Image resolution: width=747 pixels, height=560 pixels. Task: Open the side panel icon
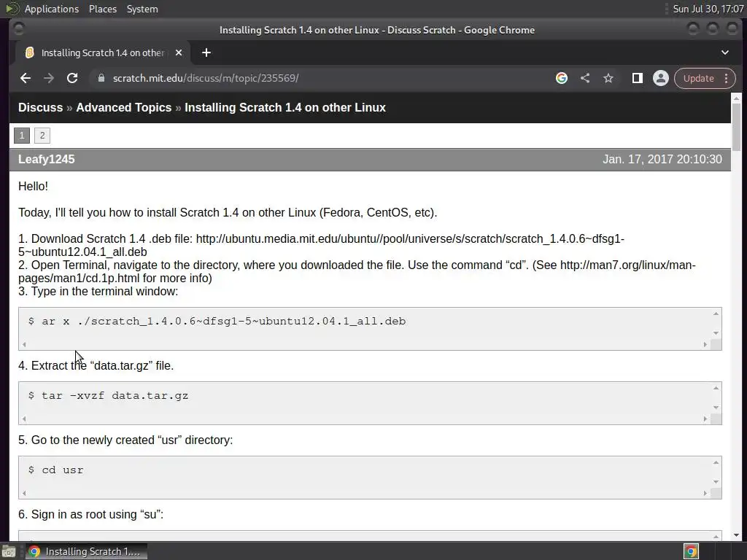[x=638, y=78]
